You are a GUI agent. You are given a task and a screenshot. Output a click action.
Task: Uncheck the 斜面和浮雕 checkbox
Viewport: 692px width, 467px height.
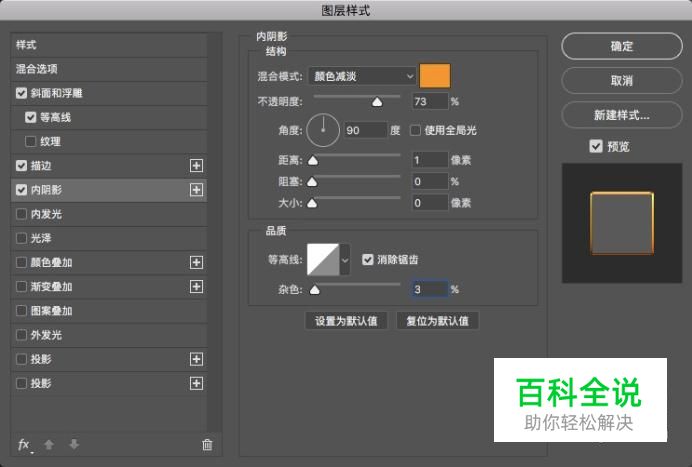click(21, 93)
